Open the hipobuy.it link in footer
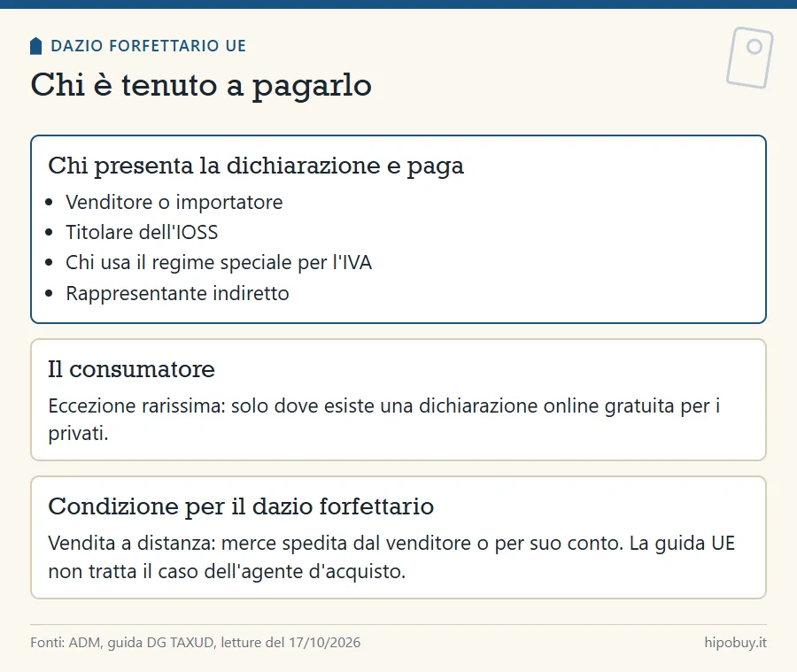The height and width of the screenshot is (672, 797). pyautogui.click(x=736, y=643)
